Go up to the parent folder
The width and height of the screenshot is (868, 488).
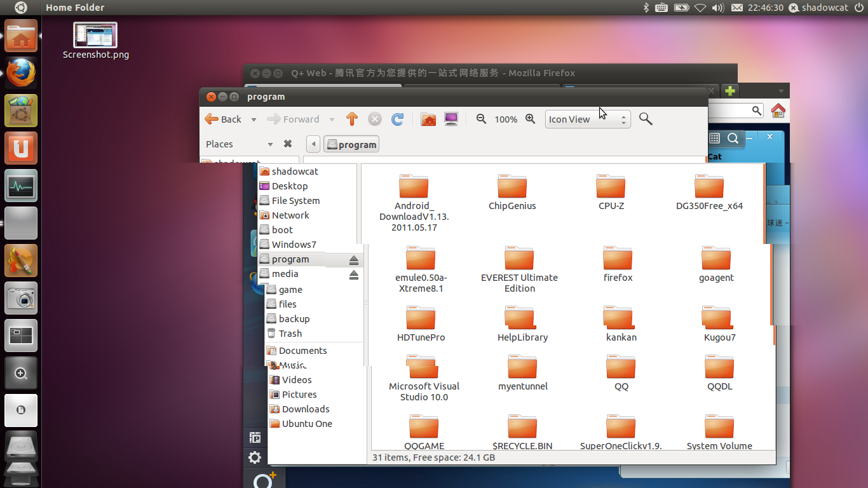click(x=352, y=119)
